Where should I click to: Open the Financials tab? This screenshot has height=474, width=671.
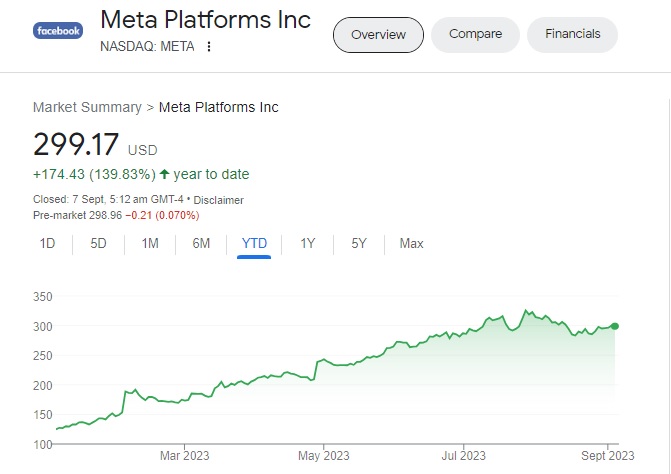pos(573,34)
